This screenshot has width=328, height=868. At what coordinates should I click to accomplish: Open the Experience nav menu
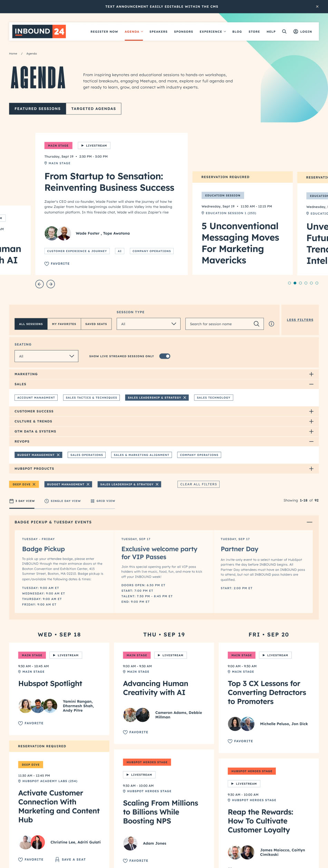pyautogui.click(x=213, y=31)
